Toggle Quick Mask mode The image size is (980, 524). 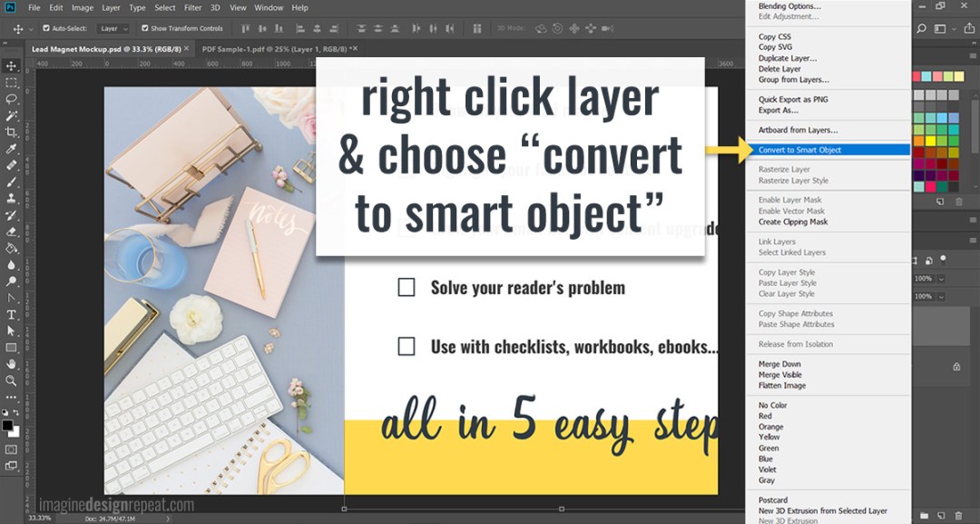pos(11,449)
